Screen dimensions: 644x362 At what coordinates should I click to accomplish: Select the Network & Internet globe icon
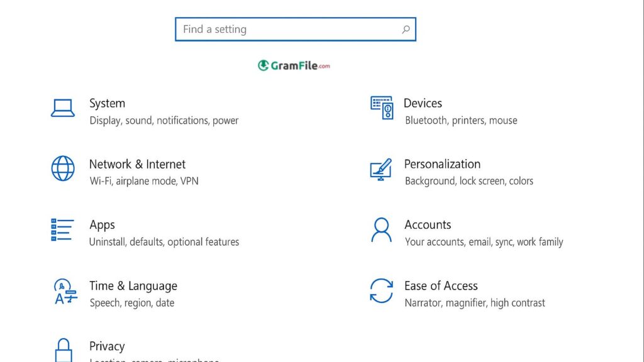pos(63,168)
